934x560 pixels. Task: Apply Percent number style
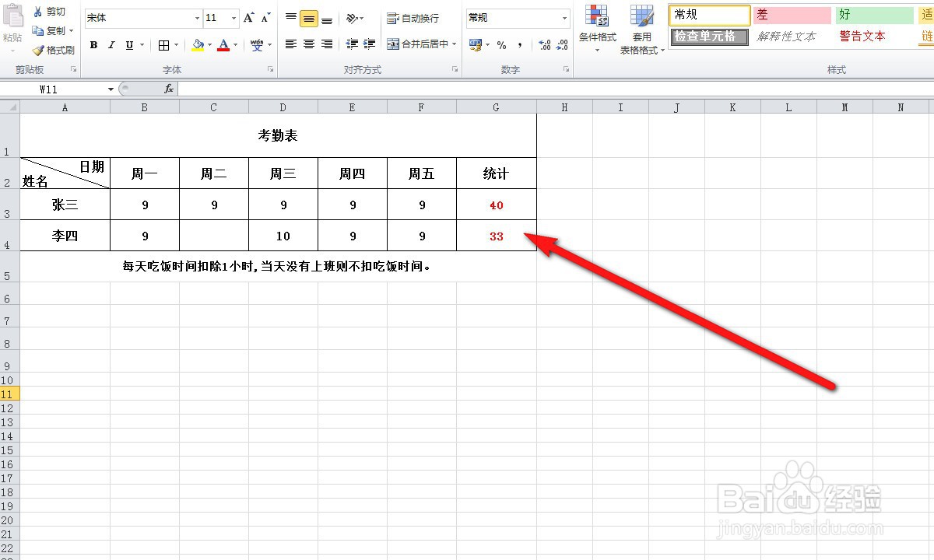[502, 45]
